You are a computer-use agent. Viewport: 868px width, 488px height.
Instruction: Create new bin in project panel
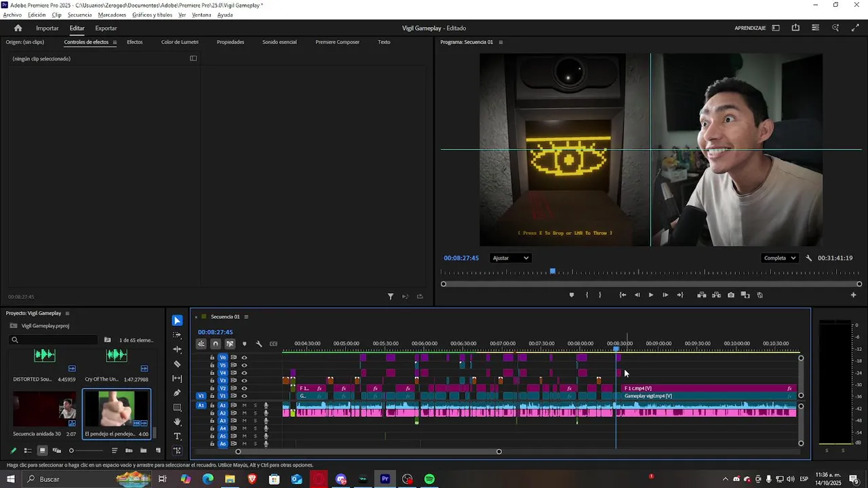[143, 451]
